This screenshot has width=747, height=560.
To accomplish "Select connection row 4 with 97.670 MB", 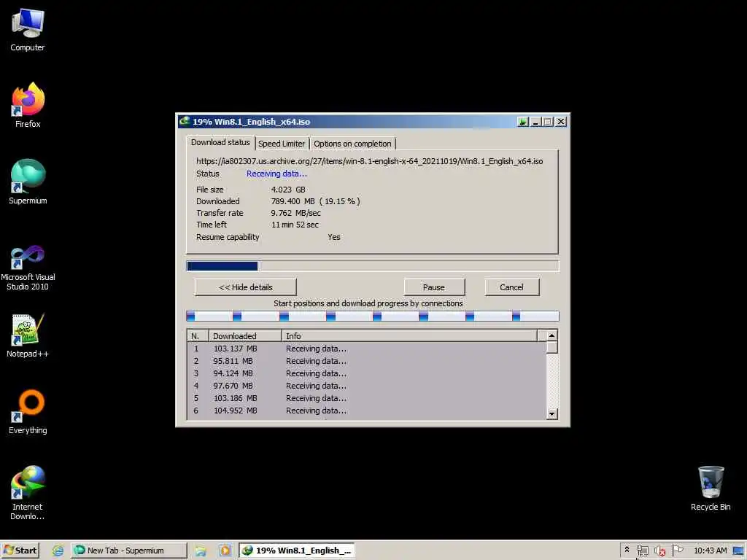I will tap(366, 386).
